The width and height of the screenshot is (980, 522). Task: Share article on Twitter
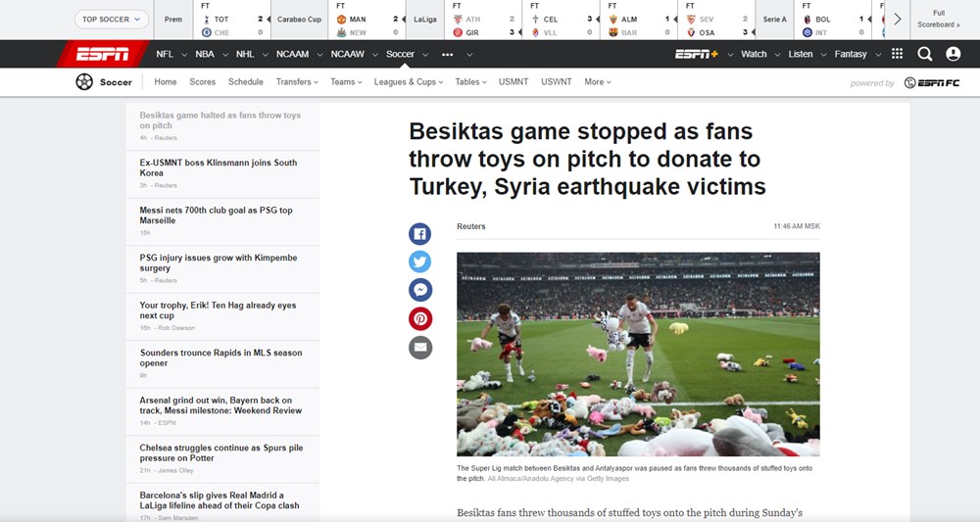[419, 261]
